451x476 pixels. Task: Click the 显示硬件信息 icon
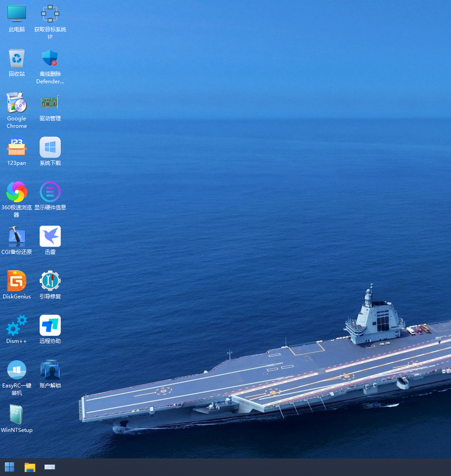click(50, 192)
